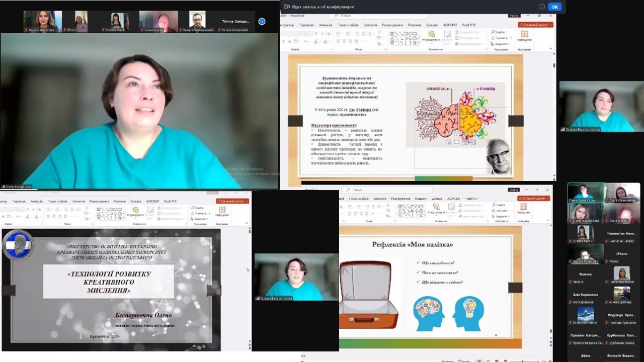The image size is (644, 362).
Task: Open the info icon beside the OK button
Action: click(x=542, y=7)
